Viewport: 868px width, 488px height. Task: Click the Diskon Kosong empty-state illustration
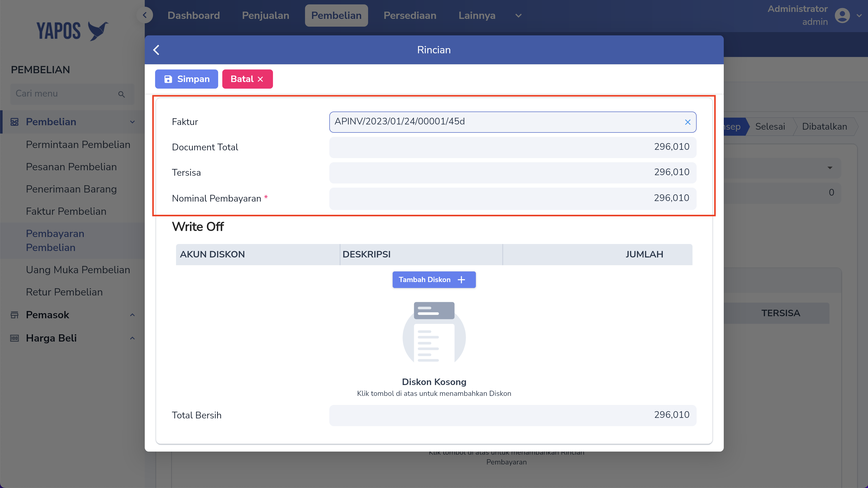coord(434,332)
